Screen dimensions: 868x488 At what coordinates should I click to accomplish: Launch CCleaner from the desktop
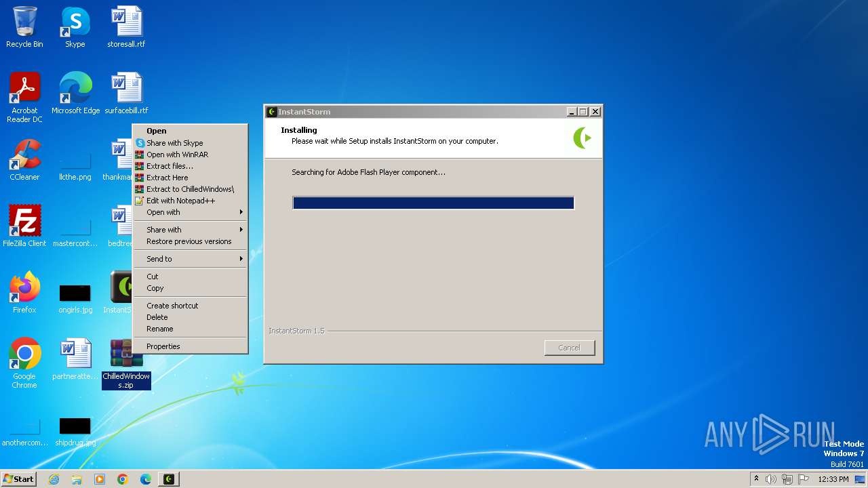pyautogui.click(x=24, y=160)
